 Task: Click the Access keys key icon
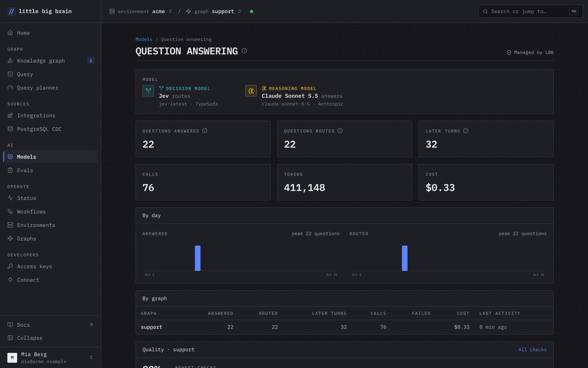click(x=10, y=266)
